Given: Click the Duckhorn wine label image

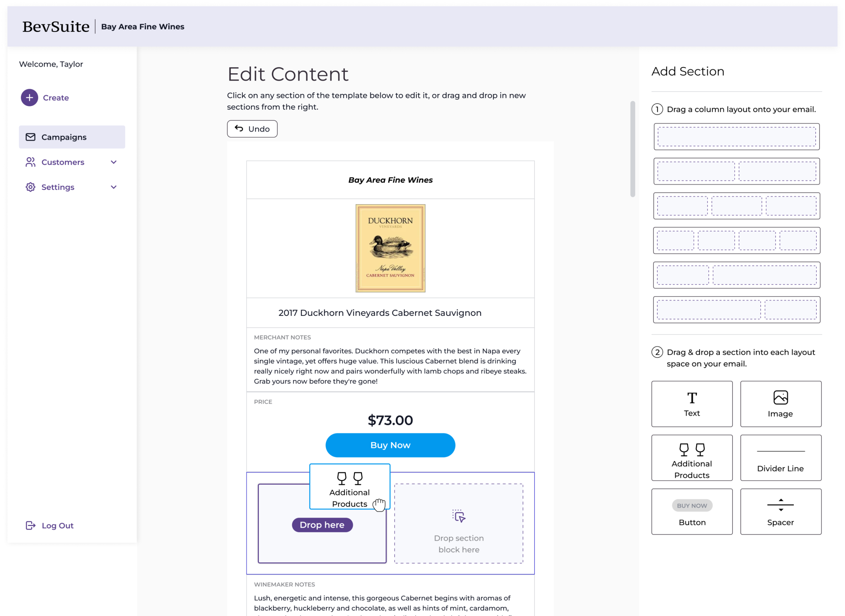Looking at the screenshot, I should point(391,248).
